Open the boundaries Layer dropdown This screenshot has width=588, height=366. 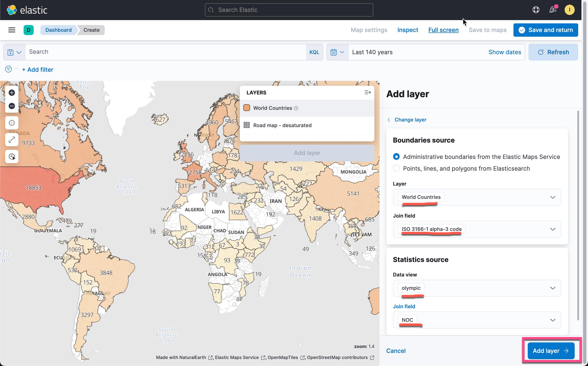click(477, 197)
